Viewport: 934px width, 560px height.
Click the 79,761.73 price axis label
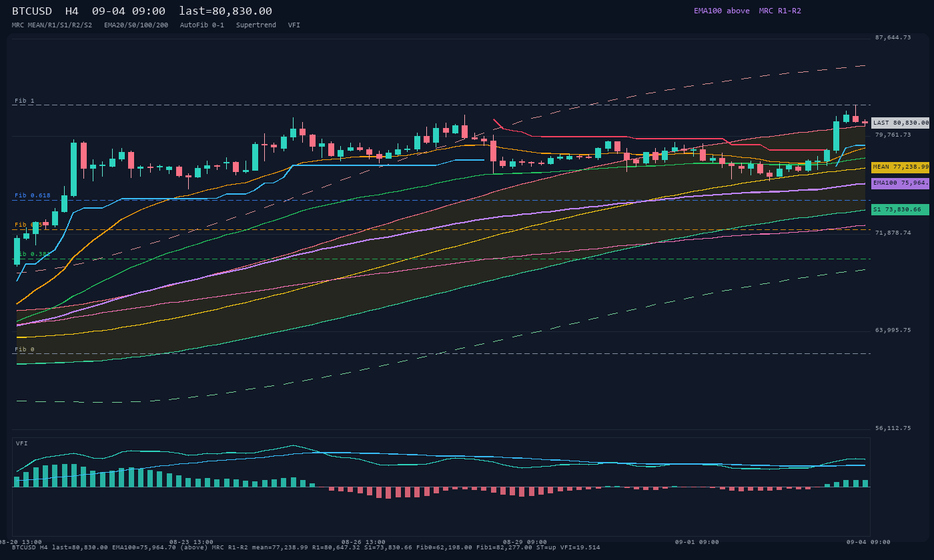click(x=893, y=135)
